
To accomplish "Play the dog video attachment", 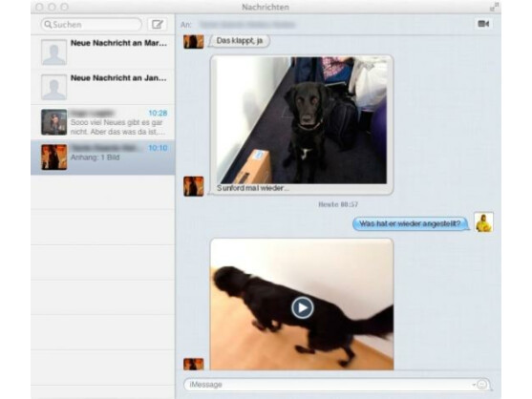I will pos(302,307).
